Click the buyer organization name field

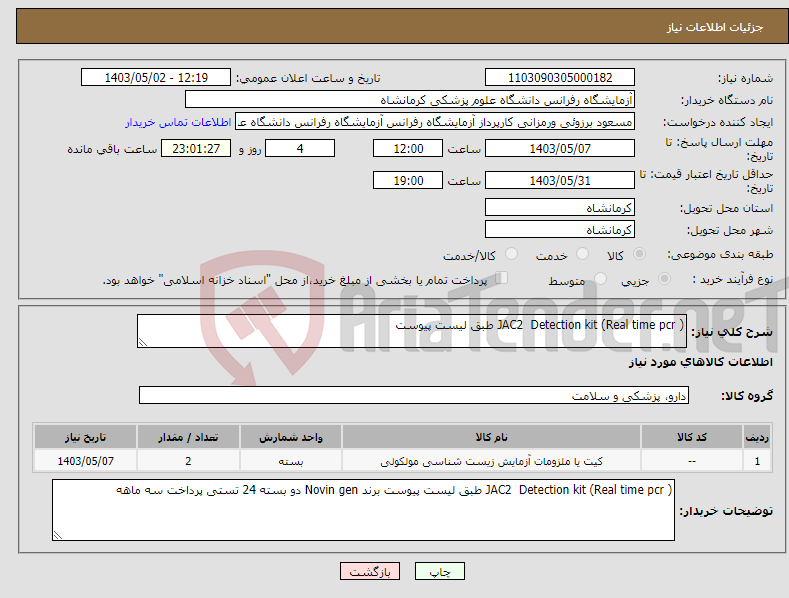tap(410, 100)
